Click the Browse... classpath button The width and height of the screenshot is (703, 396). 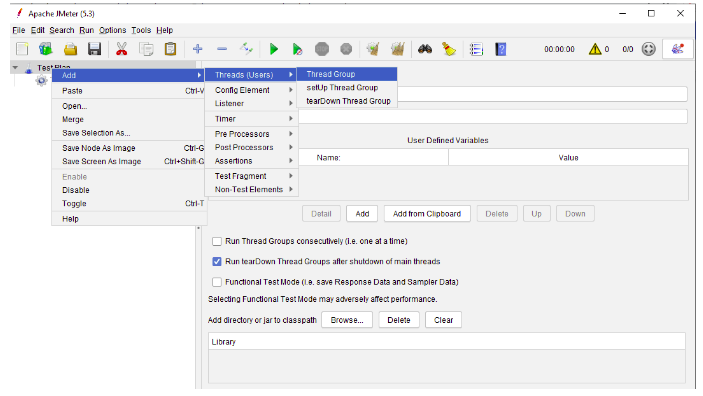pyautogui.click(x=347, y=320)
